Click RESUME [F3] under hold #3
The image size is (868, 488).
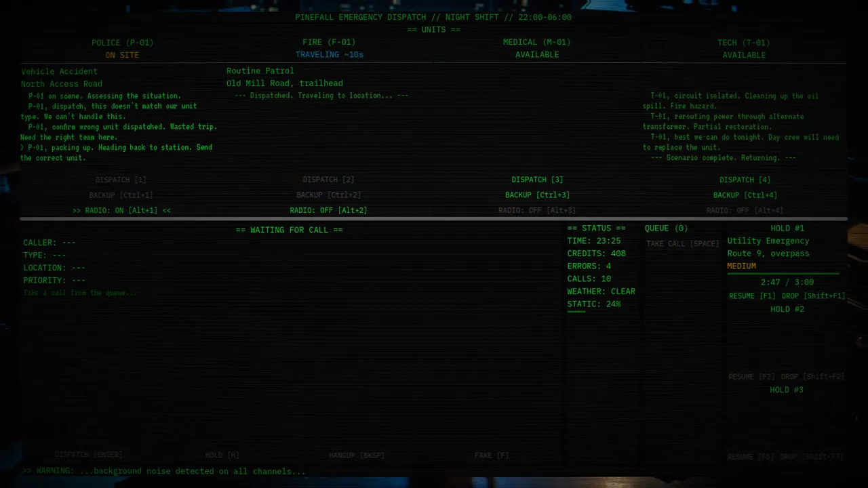(x=751, y=457)
